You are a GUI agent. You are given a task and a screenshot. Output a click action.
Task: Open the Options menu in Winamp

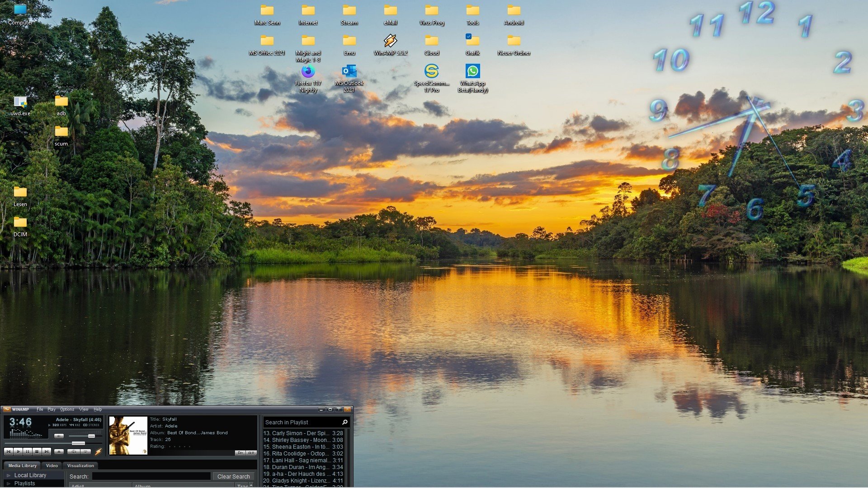pyautogui.click(x=67, y=409)
